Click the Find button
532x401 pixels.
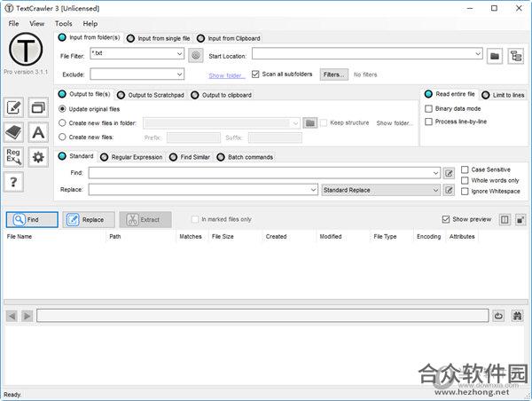[32, 220]
